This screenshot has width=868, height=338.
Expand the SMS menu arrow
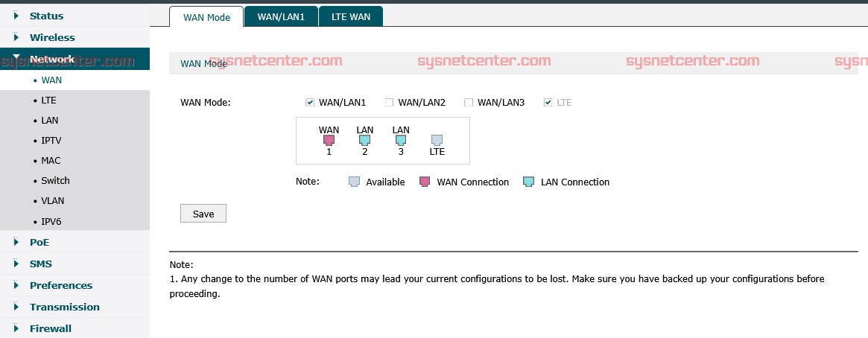point(16,264)
